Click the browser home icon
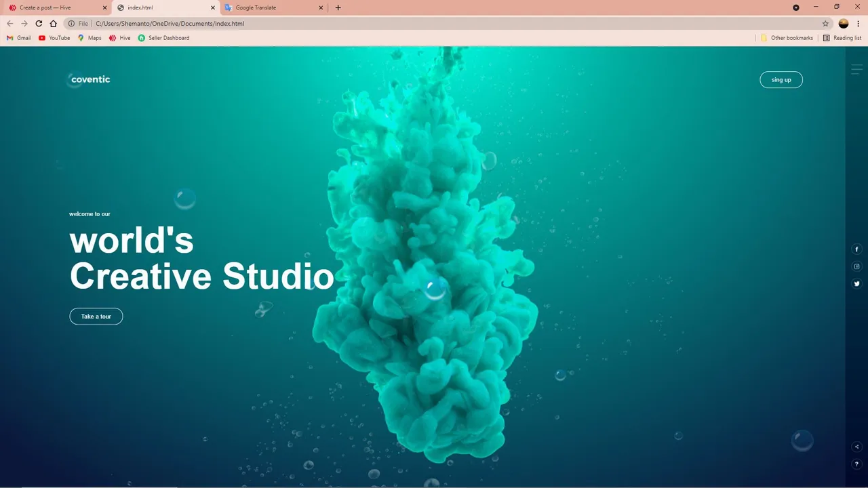Image resolution: width=868 pixels, height=488 pixels. click(53, 24)
